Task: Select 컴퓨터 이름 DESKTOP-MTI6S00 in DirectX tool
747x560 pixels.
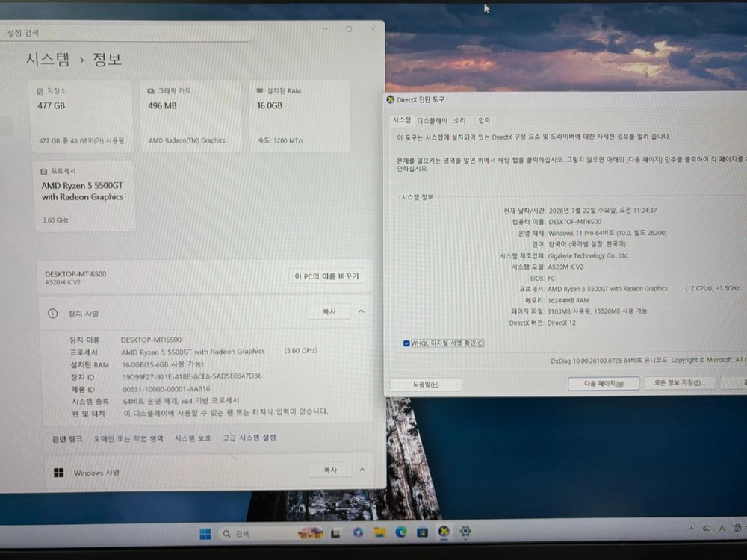Action: pos(575,222)
